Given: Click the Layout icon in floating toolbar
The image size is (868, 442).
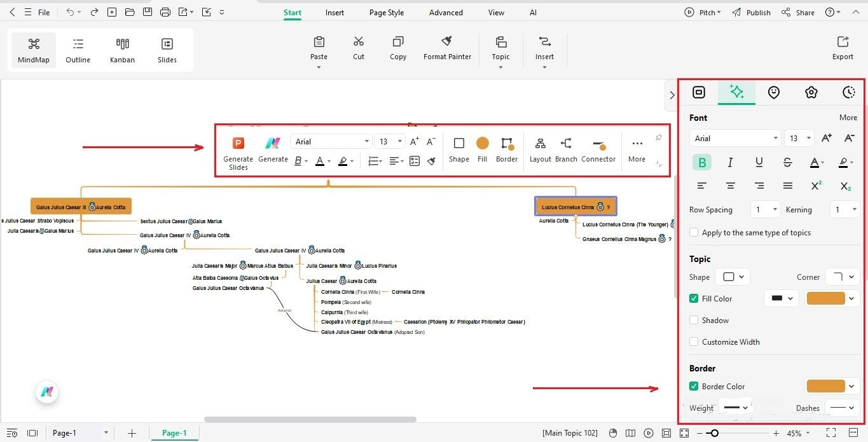Looking at the screenshot, I should (540, 143).
